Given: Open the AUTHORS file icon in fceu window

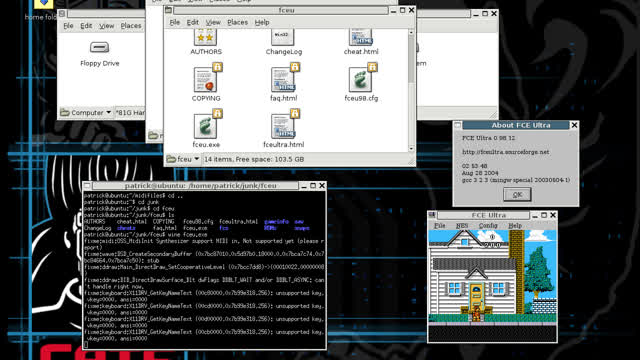Looking at the screenshot, I should pyautogui.click(x=206, y=38).
